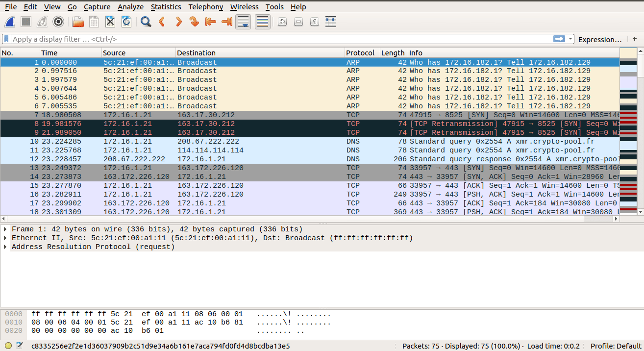Open the File menu
The width and height of the screenshot is (644, 351).
click(10, 7)
